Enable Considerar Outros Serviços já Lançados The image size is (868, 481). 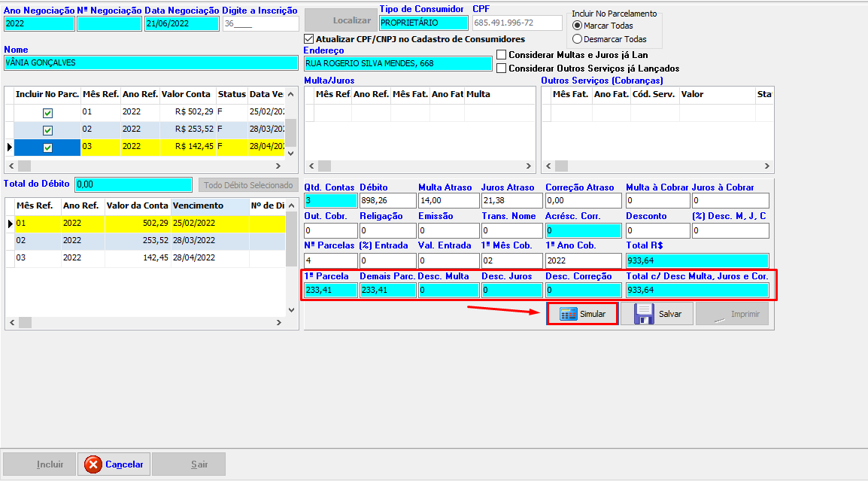point(502,68)
